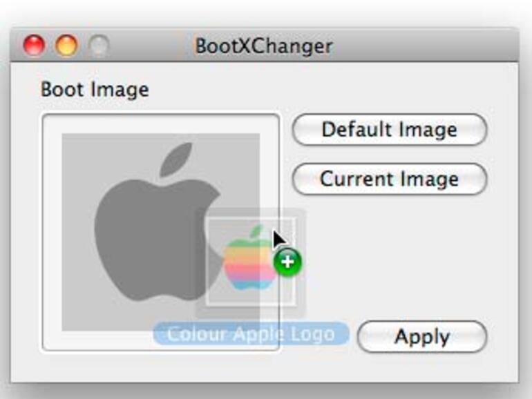Click the greyed-out zoom window button
532x399 pixels.
pos(99,46)
